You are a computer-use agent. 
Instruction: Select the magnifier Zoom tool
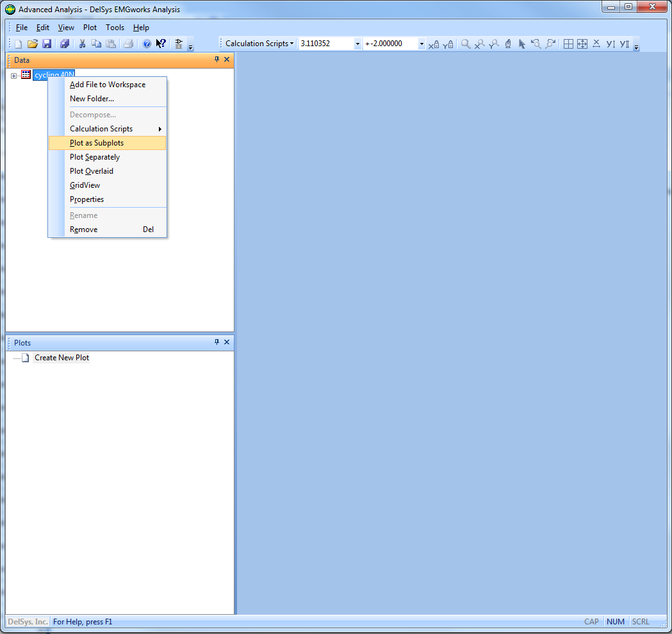click(x=466, y=44)
